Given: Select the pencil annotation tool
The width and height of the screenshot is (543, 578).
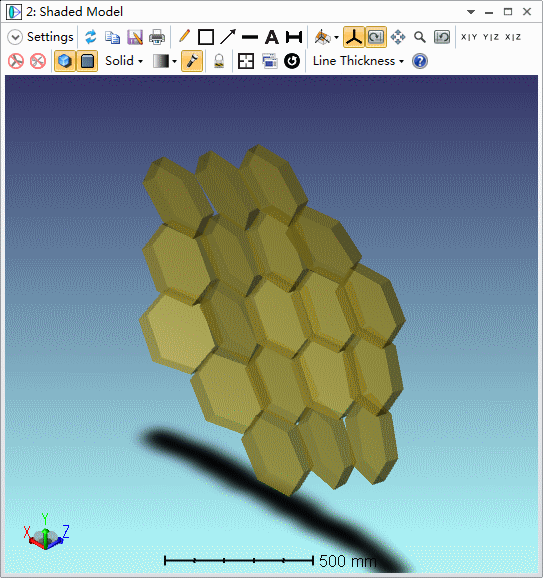Looking at the screenshot, I should pos(184,37).
